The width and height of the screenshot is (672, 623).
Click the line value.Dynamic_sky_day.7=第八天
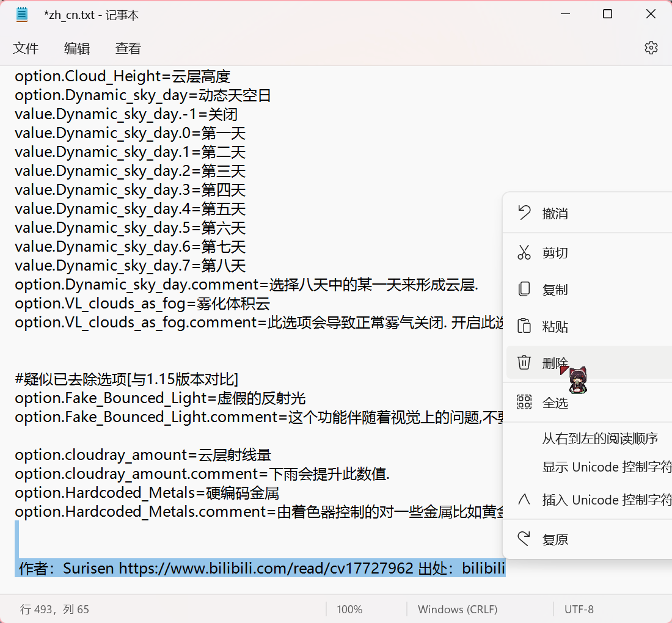point(130,266)
